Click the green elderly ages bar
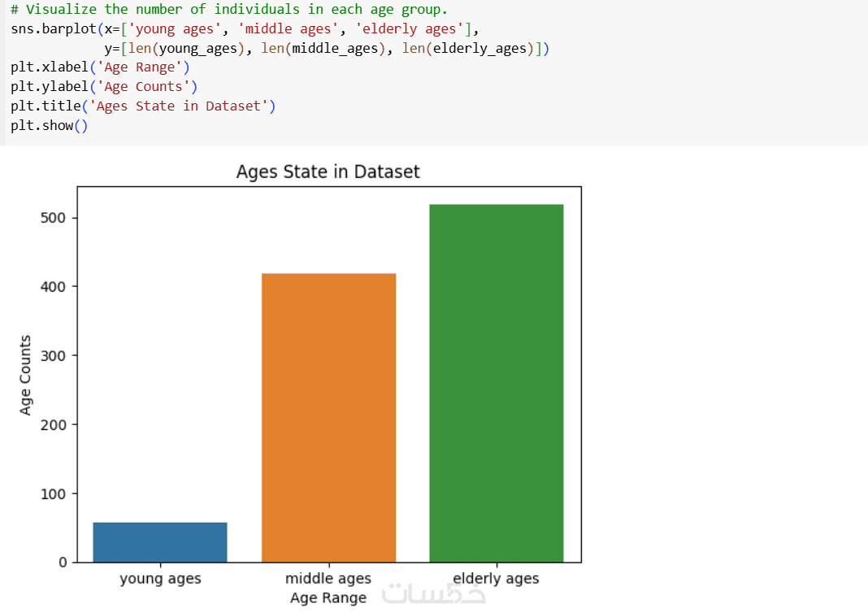Screen dimensions: 868x616 pyautogui.click(x=496, y=383)
